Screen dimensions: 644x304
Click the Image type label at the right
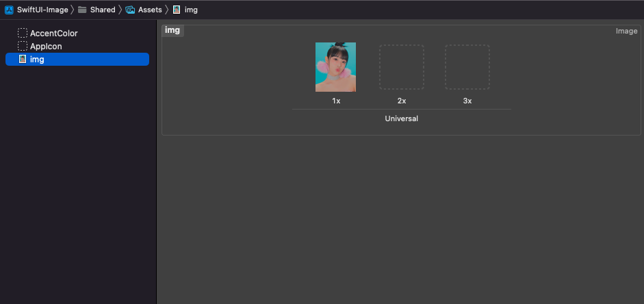click(626, 31)
